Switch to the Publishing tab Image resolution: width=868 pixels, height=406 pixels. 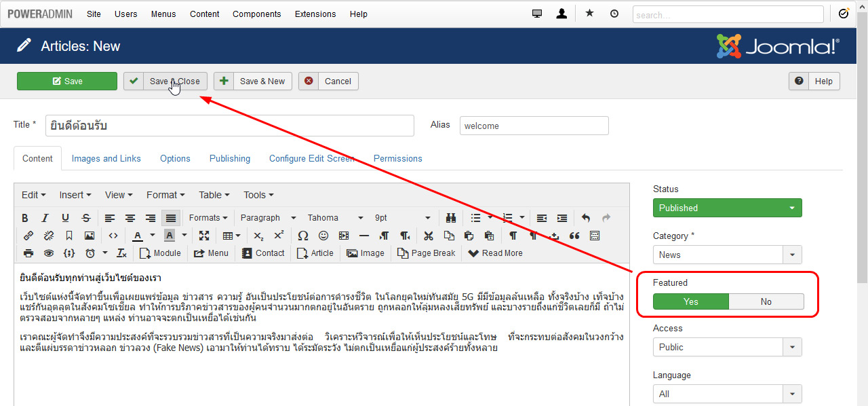coord(229,158)
